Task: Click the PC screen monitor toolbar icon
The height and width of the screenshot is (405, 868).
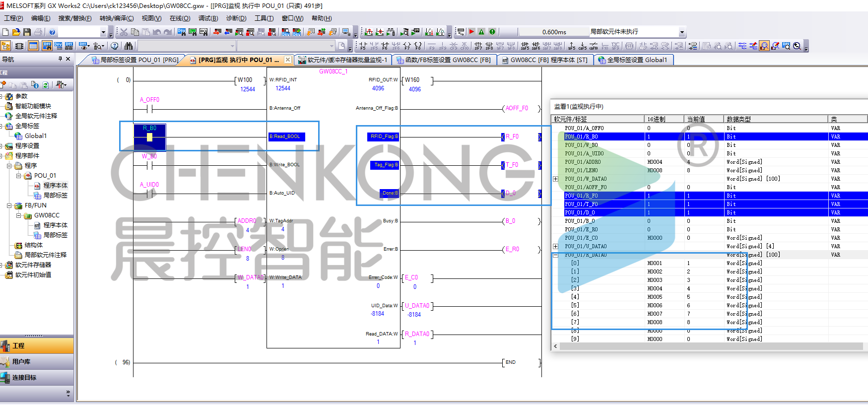Action: coord(346,32)
